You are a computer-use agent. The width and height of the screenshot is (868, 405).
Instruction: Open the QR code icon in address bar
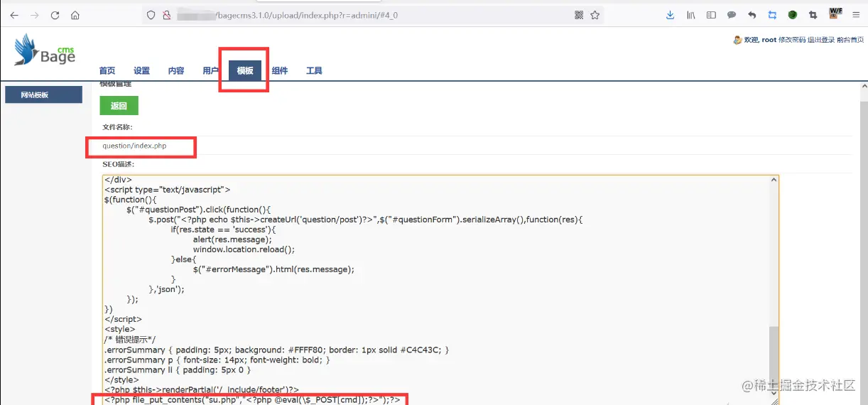click(579, 15)
